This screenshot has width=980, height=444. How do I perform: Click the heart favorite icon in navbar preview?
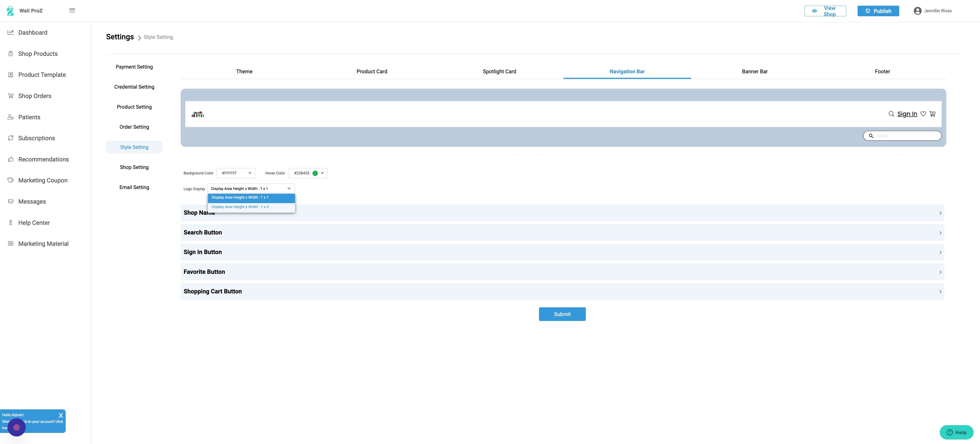[x=923, y=114]
